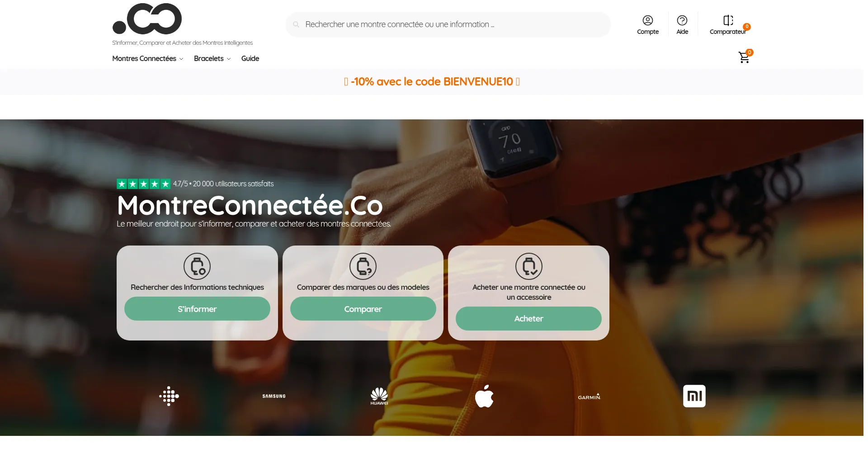
Task: Click the S'informer green button
Action: pyautogui.click(x=197, y=309)
